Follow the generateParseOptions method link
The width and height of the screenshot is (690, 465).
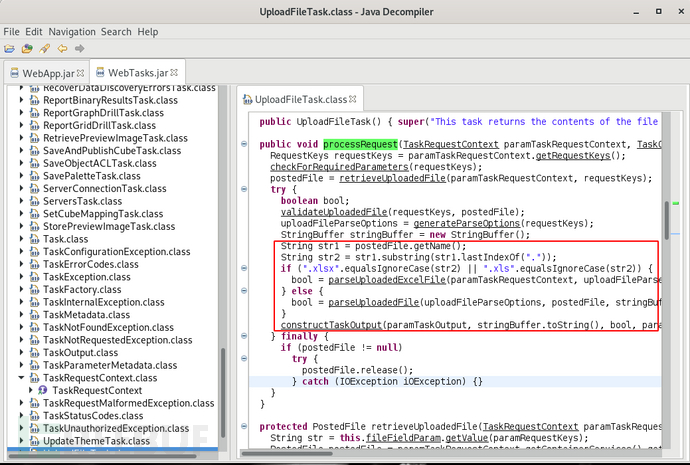coord(466,223)
